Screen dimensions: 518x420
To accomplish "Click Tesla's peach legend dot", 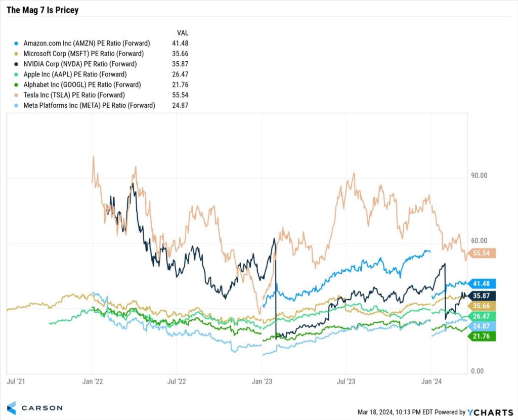I will pos(18,95).
